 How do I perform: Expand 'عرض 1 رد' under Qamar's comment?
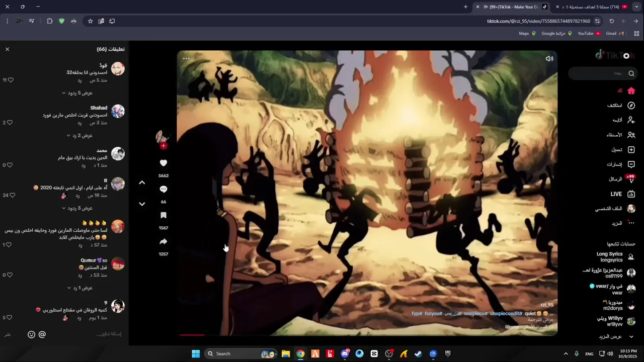(x=79, y=288)
